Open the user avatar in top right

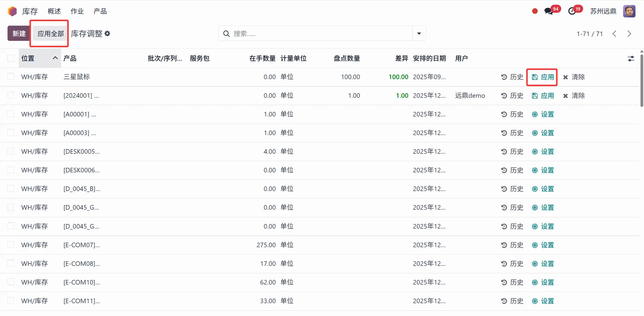[x=629, y=11]
